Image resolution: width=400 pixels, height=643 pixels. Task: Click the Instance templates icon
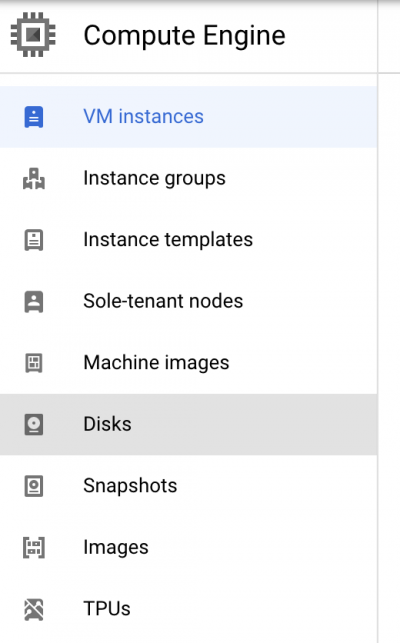click(34, 240)
